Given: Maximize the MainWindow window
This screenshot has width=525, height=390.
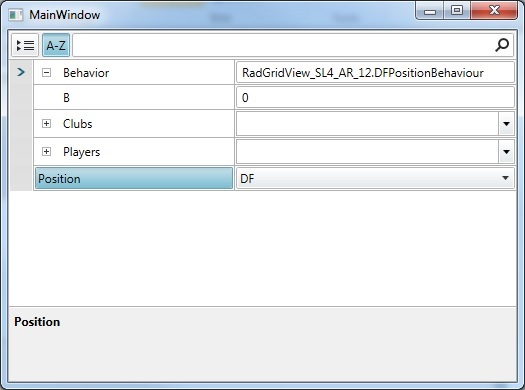Looking at the screenshot, I should click(x=457, y=11).
